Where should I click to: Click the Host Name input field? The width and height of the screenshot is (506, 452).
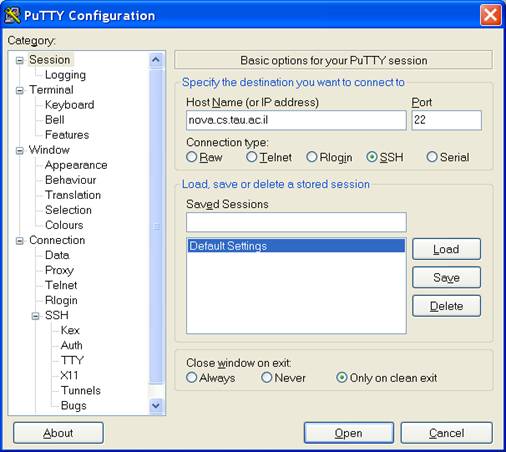296,120
